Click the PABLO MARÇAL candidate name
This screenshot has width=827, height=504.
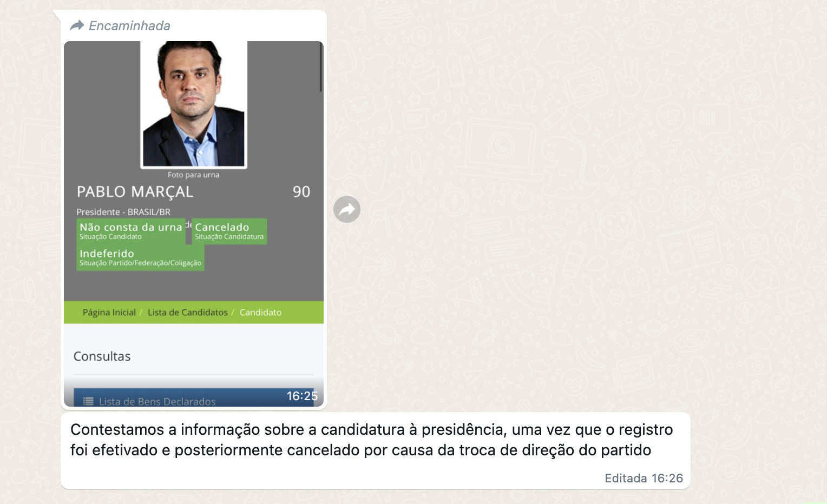(x=135, y=192)
